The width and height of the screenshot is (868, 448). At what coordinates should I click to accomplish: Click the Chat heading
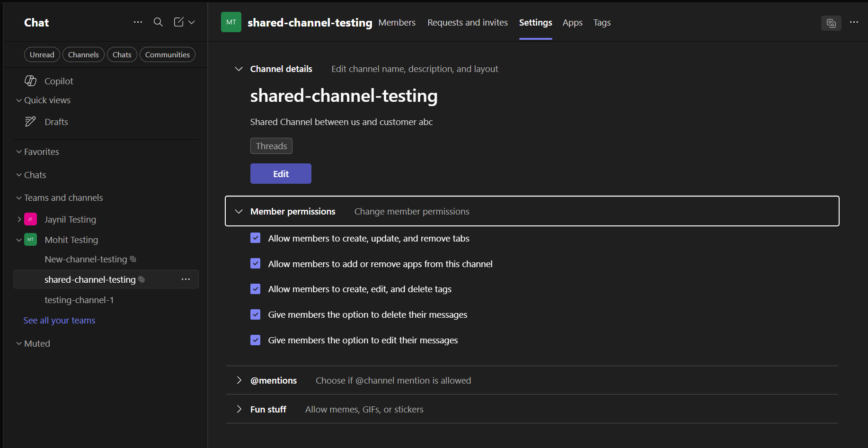[x=36, y=23]
